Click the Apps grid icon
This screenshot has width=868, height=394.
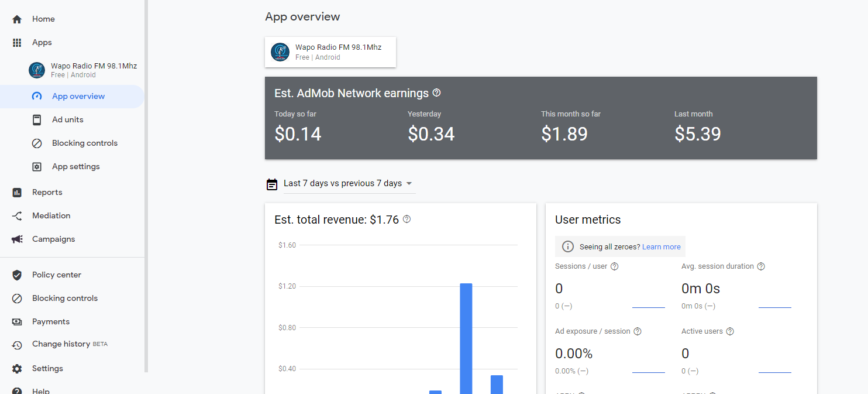pyautogui.click(x=17, y=43)
